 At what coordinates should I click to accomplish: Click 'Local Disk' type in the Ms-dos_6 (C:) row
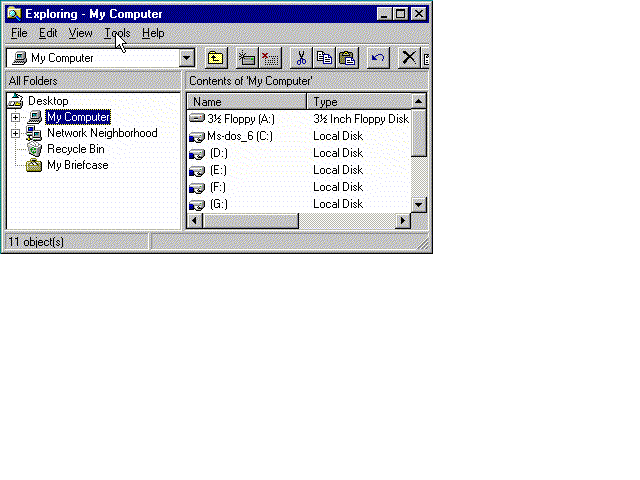[338, 136]
